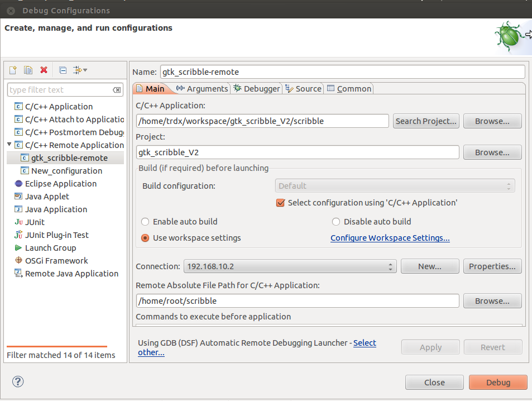
Task: Click the Revert button
Action: (x=492, y=347)
